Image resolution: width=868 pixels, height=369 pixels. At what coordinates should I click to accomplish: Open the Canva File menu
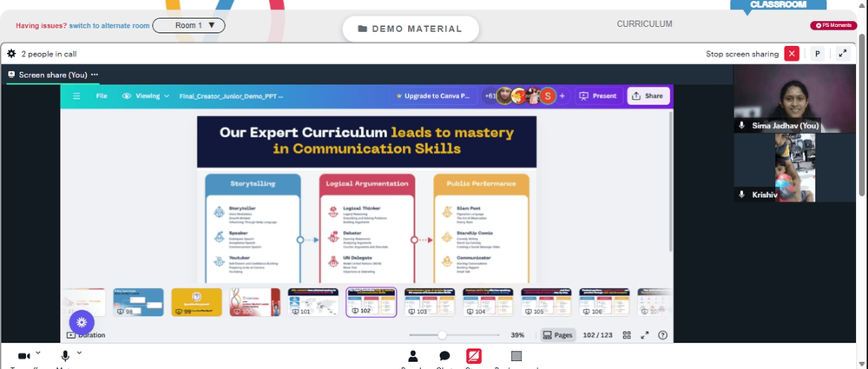(102, 96)
